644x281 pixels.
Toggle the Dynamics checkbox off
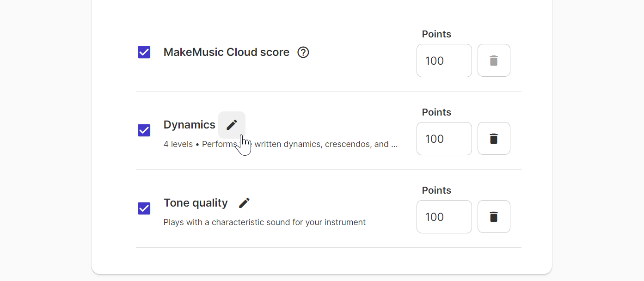(x=144, y=130)
